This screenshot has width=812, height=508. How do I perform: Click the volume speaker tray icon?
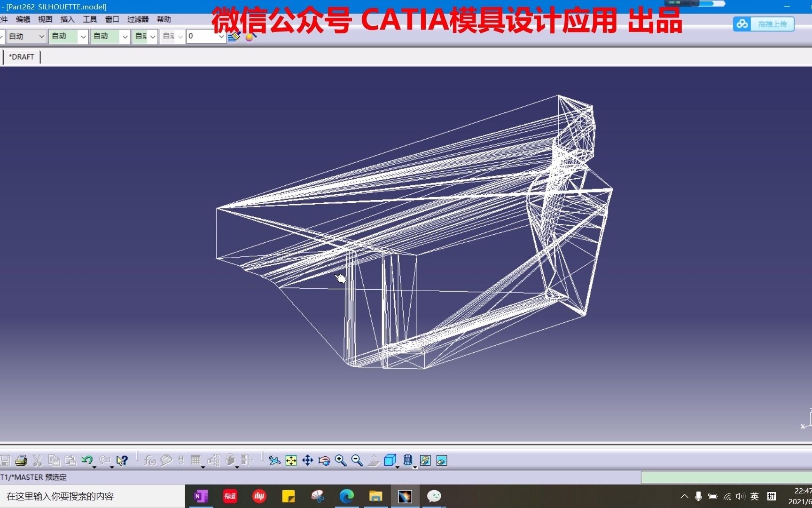(741, 496)
